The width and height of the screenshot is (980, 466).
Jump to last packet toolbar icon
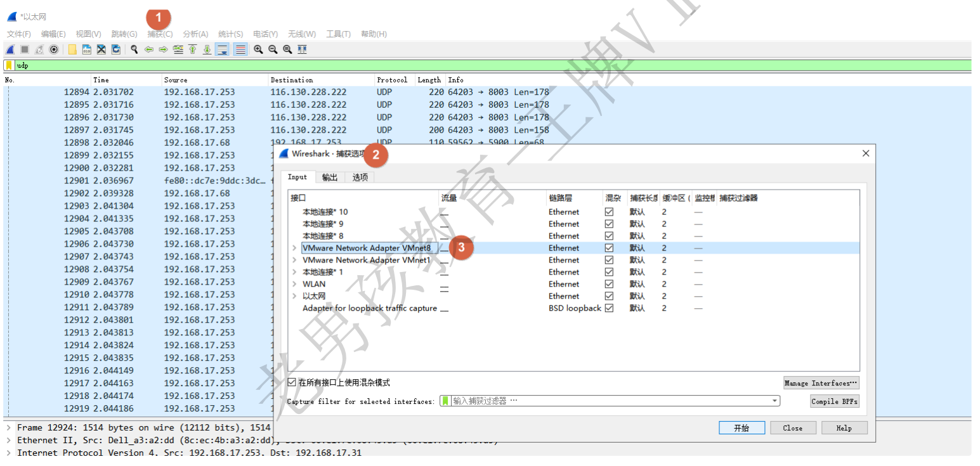[207, 49]
